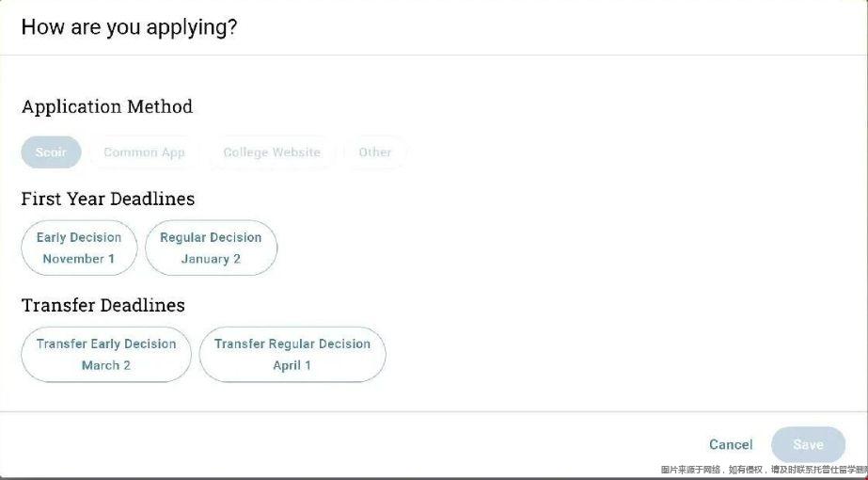
Task: Select the Scoir application method
Action: [51, 152]
